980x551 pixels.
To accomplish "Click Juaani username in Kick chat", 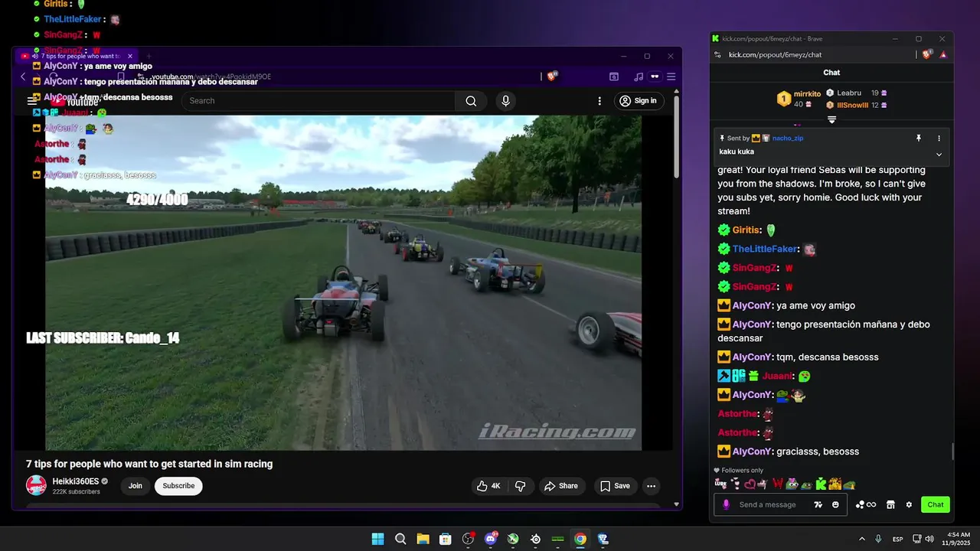I will point(777,376).
